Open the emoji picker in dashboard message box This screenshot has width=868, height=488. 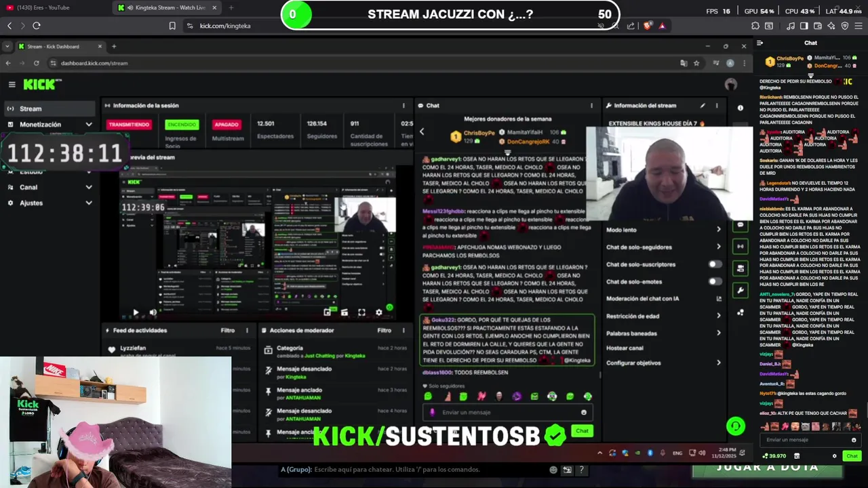(x=584, y=412)
